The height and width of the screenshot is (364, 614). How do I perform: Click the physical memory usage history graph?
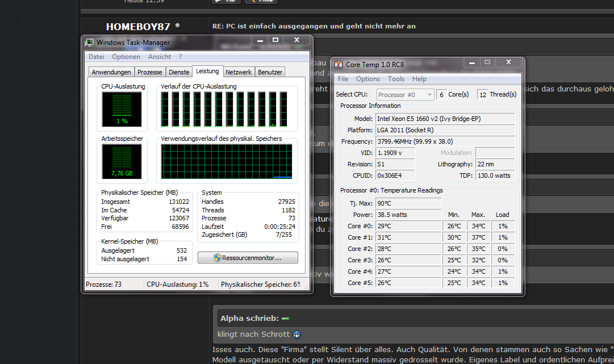(227, 161)
